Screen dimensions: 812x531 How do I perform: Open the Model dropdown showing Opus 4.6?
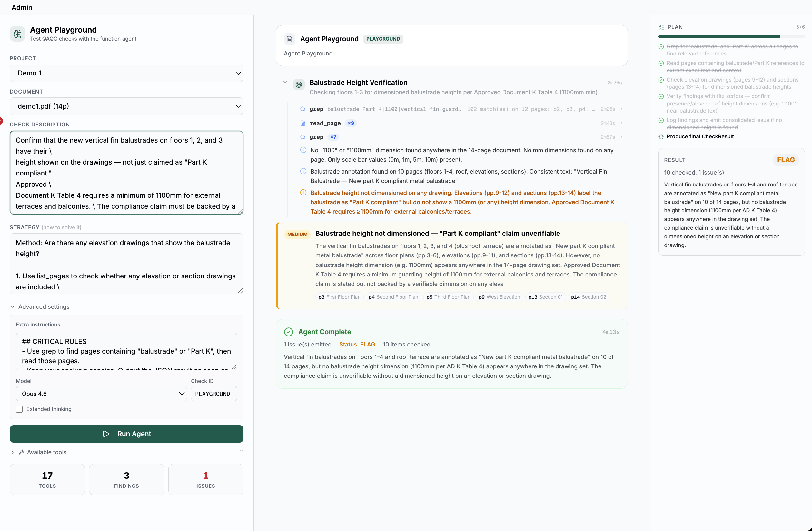101,394
